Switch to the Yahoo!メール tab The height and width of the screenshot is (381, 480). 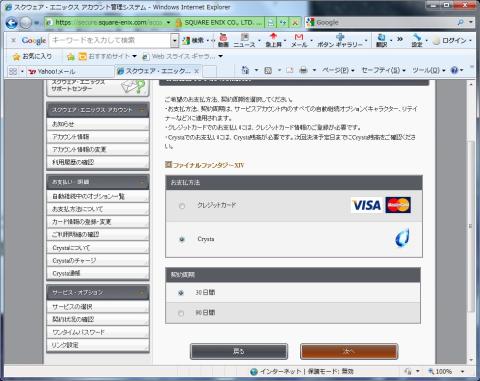click(70, 71)
